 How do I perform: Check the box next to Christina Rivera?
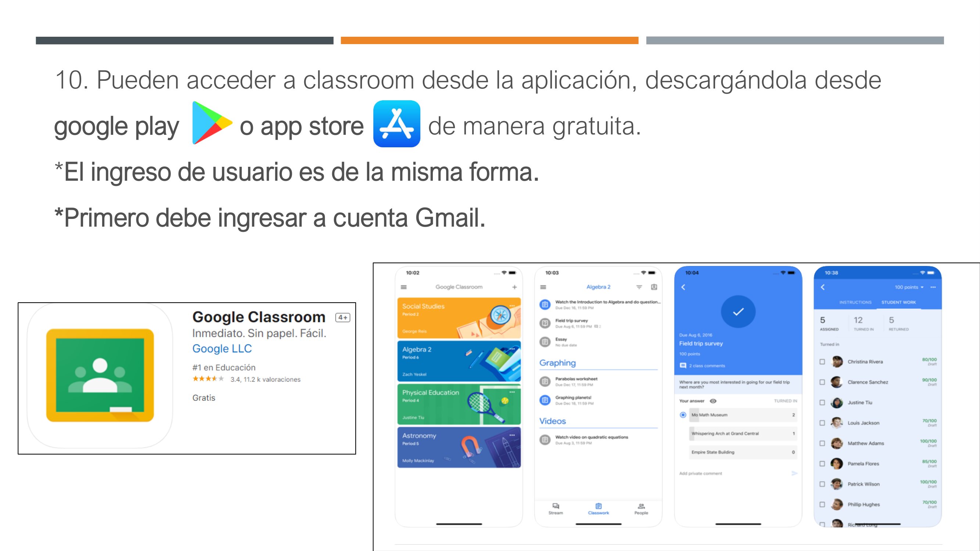[822, 361]
